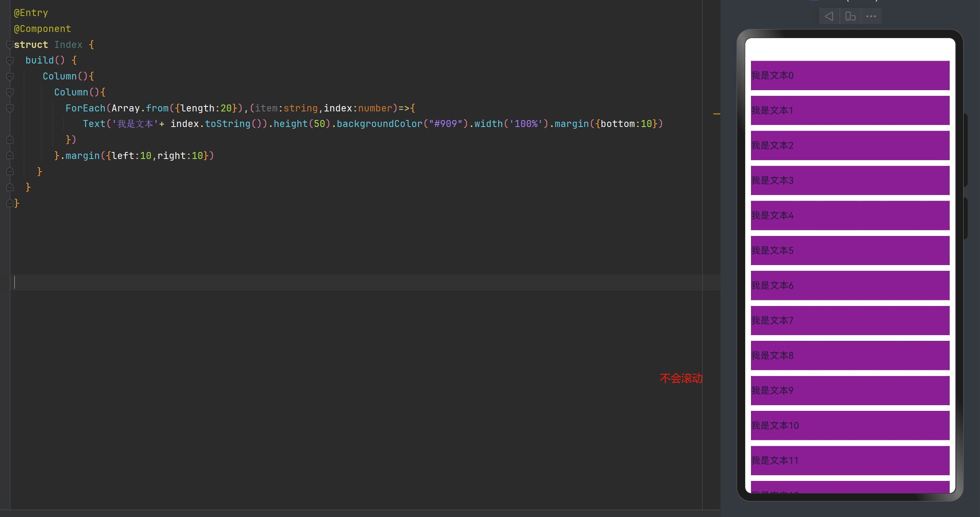Open the previewer three-dots more menu
Viewport: 980px width, 517px height.
click(871, 16)
